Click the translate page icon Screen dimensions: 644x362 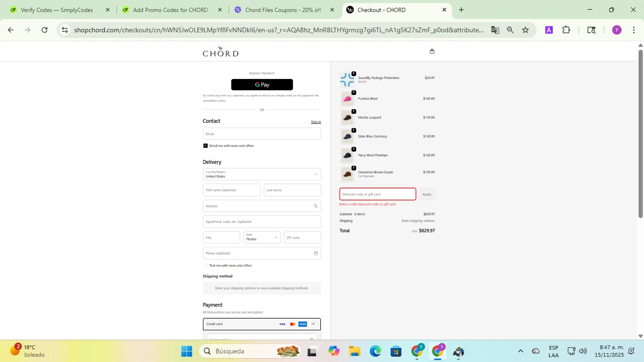(x=495, y=30)
